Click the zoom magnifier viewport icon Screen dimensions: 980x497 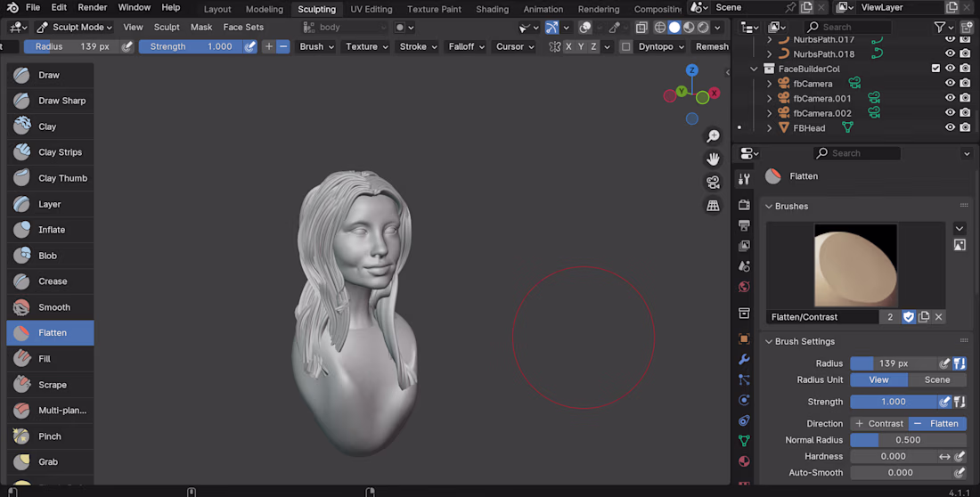(713, 136)
